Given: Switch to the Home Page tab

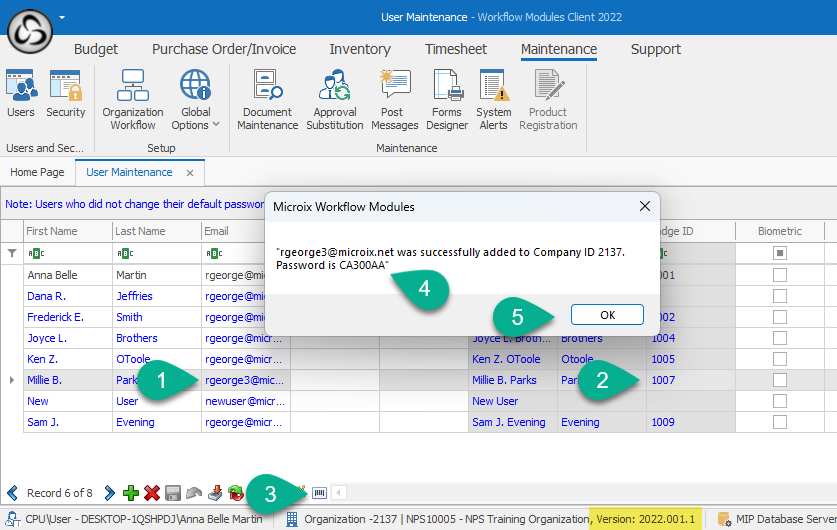Looking at the screenshot, I should pyautogui.click(x=37, y=172).
